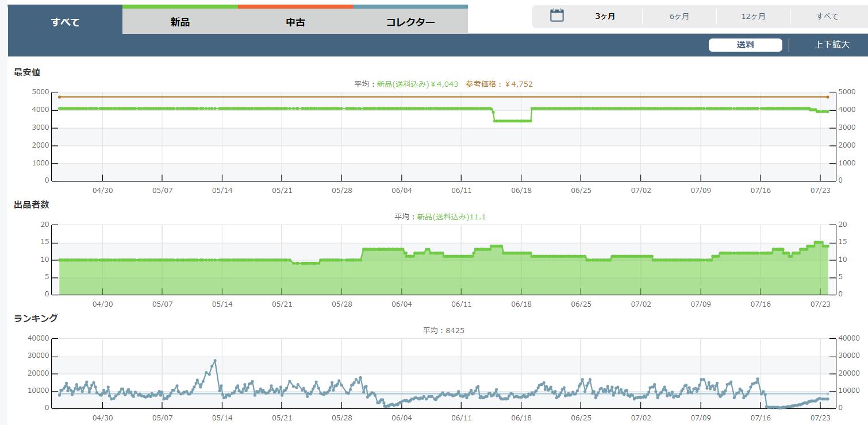Select the 3ヶ月 period option
This screenshot has width=868, height=425.
pos(605,16)
